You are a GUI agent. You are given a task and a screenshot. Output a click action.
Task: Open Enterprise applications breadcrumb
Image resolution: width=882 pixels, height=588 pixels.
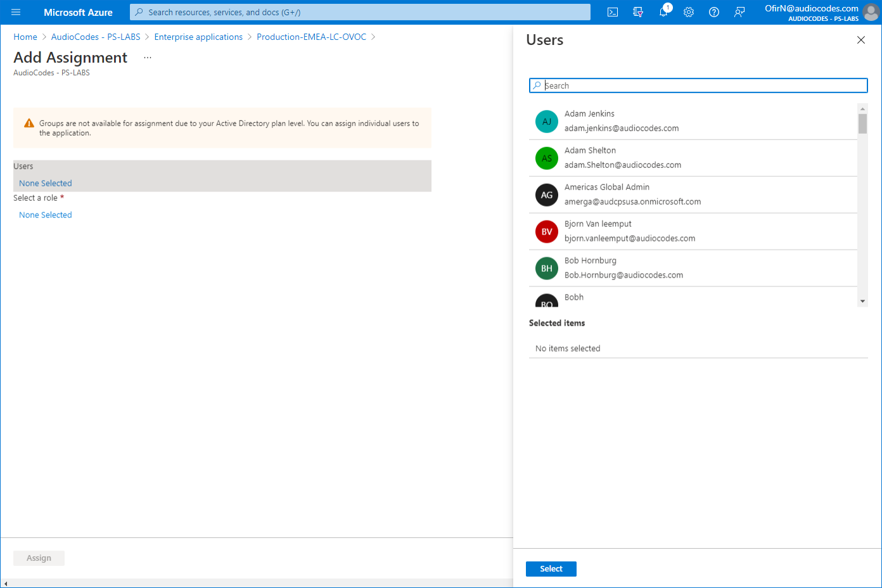[198, 37]
